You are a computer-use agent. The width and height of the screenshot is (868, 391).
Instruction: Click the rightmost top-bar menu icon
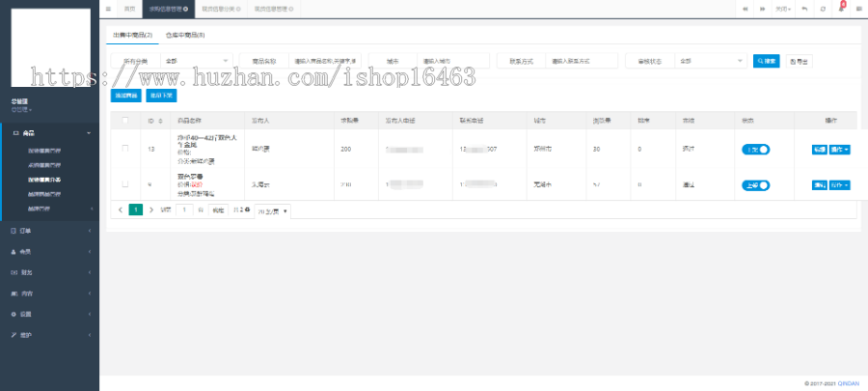(858, 9)
